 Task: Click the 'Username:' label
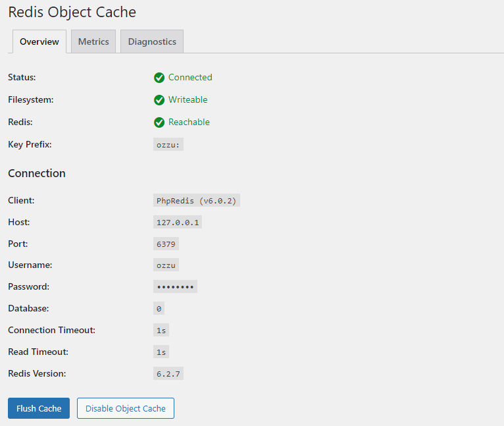(x=30, y=265)
